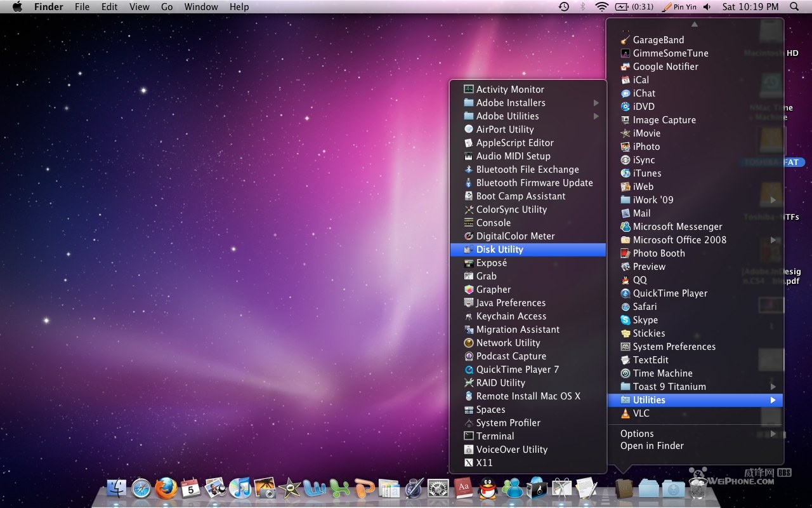Open System Preferences from the Dock
This screenshot has height=508, width=812.
tap(438, 488)
